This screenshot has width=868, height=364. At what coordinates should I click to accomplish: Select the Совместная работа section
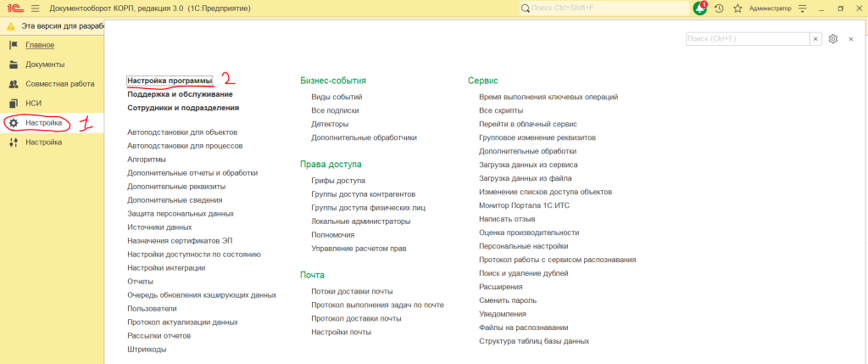[59, 84]
